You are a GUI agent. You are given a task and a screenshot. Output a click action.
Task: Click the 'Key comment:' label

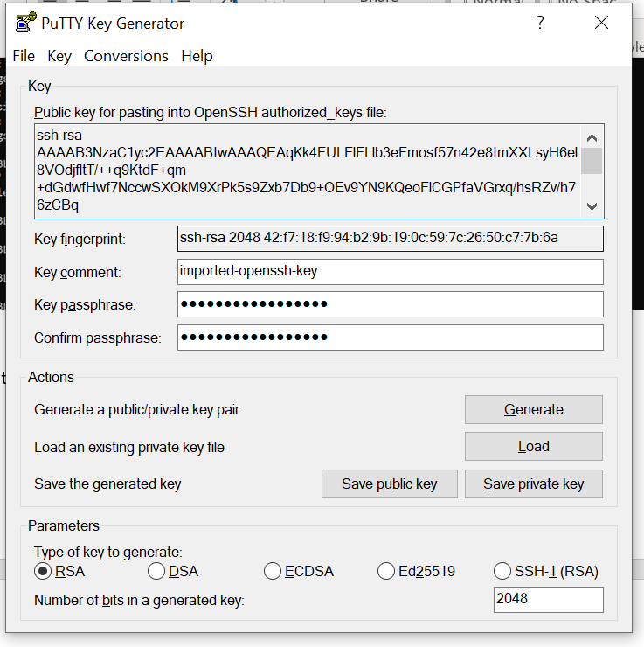tap(78, 272)
